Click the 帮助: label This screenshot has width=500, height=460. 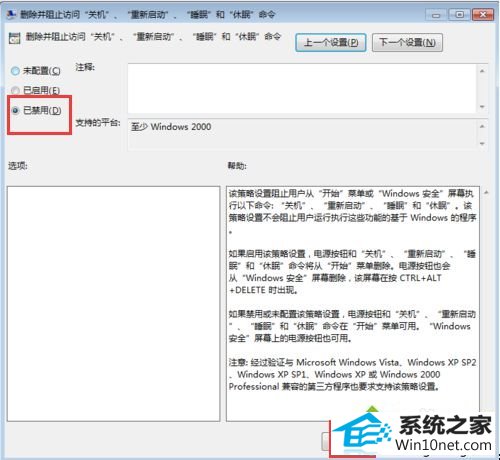tap(237, 166)
